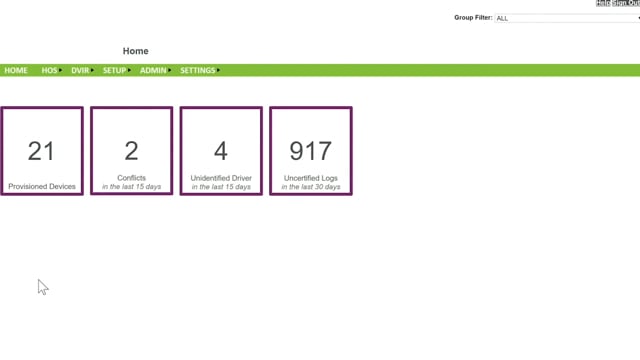Image resolution: width=640 pixels, height=360 pixels.
Task: Open the Unidentified Driver tile showing 4
Action: click(221, 151)
